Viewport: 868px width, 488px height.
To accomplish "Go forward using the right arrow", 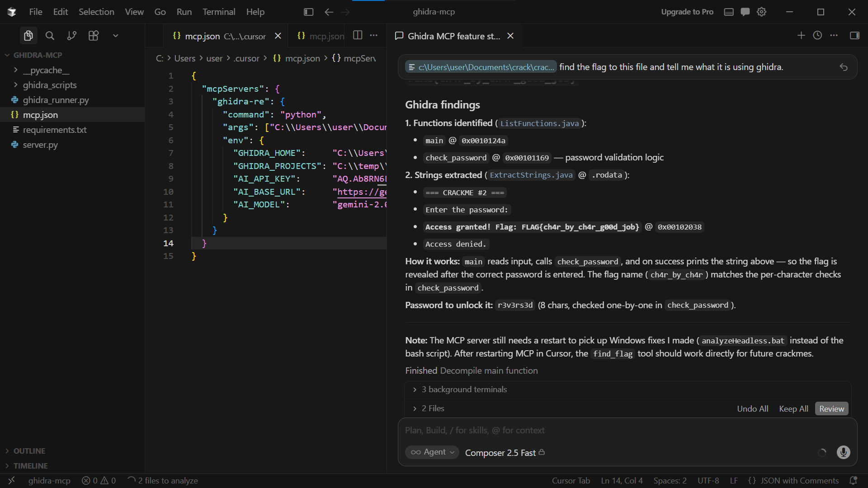I will coord(345,12).
